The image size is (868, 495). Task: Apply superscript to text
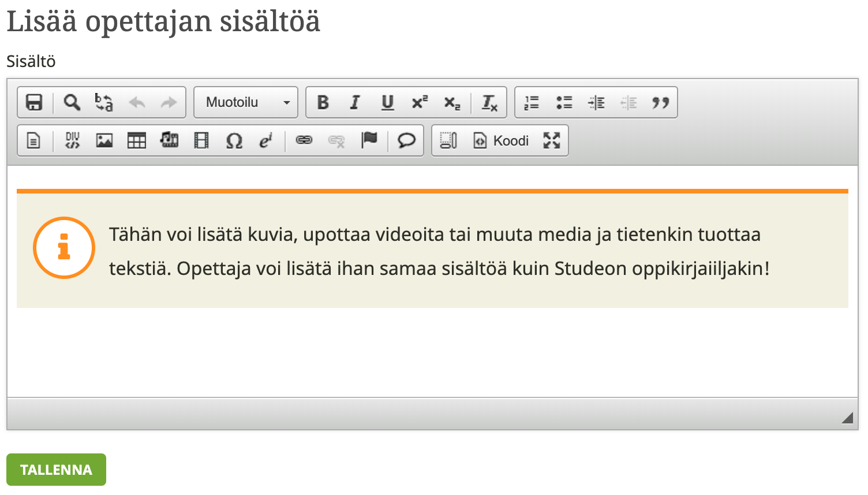click(x=420, y=102)
